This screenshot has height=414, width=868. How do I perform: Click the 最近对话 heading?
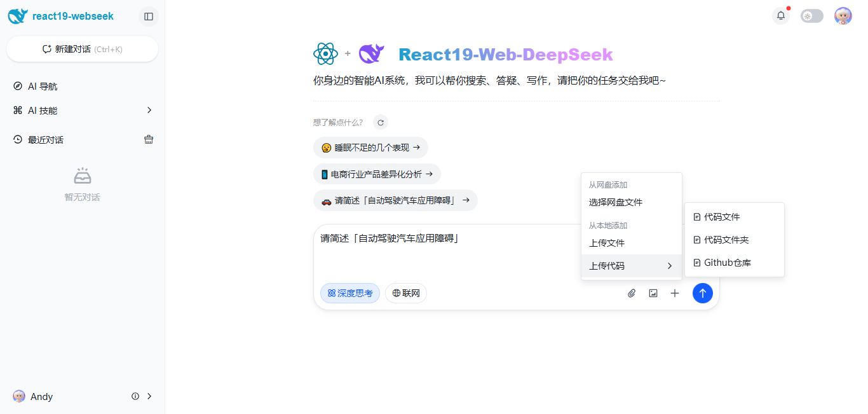coord(46,140)
